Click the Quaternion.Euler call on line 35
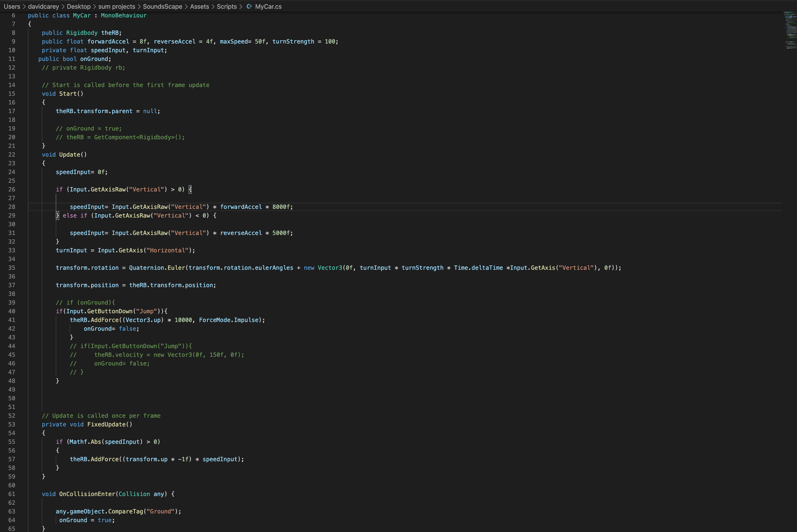Viewport: 797px width, 532px height. point(157,268)
